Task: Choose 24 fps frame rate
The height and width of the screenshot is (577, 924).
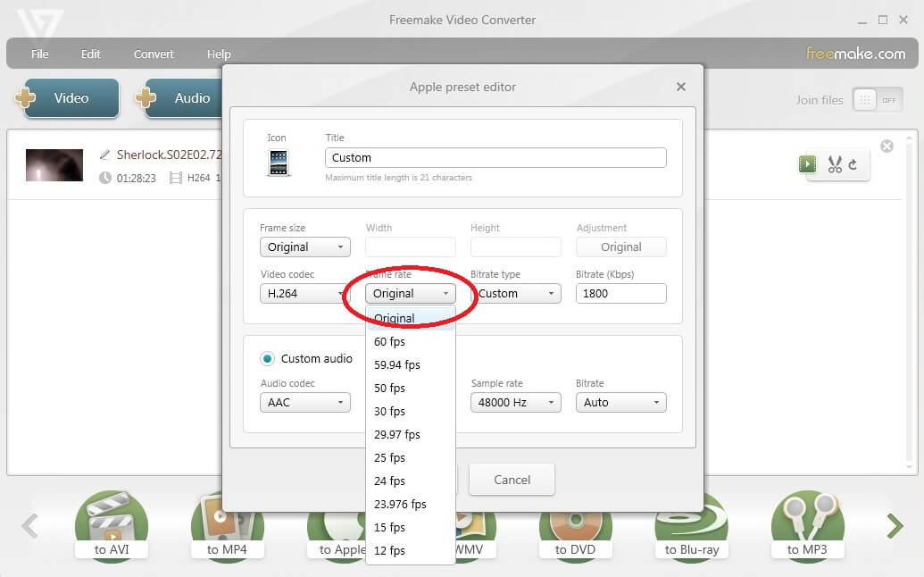Action: (411, 481)
